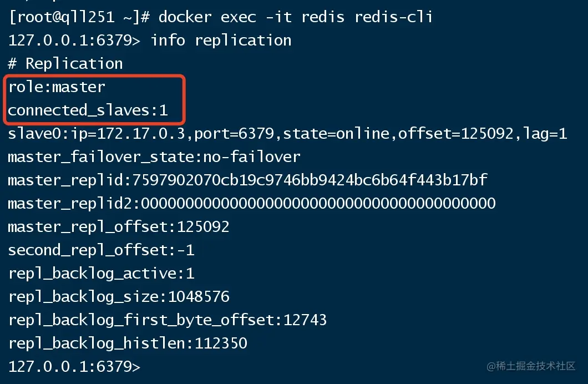The image size is (588, 384).
Task: Click the docker exec command line
Action: [x=295, y=17]
